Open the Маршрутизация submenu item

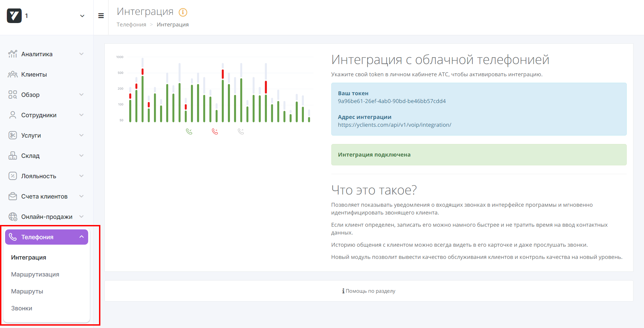pyautogui.click(x=35, y=274)
